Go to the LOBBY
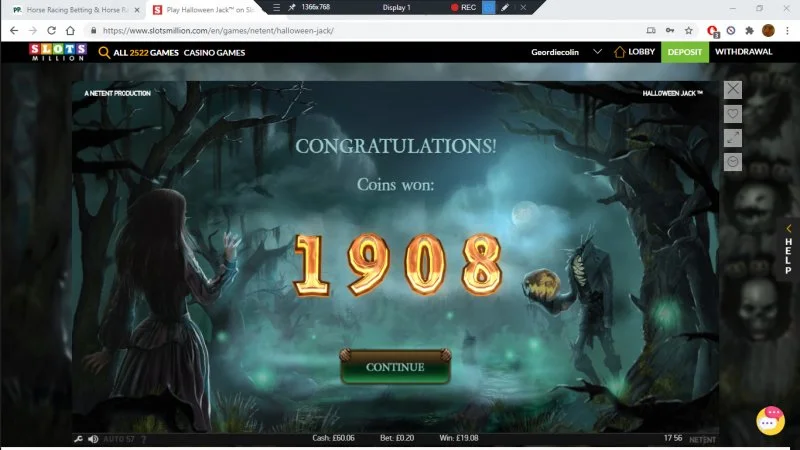 point(635,52)
